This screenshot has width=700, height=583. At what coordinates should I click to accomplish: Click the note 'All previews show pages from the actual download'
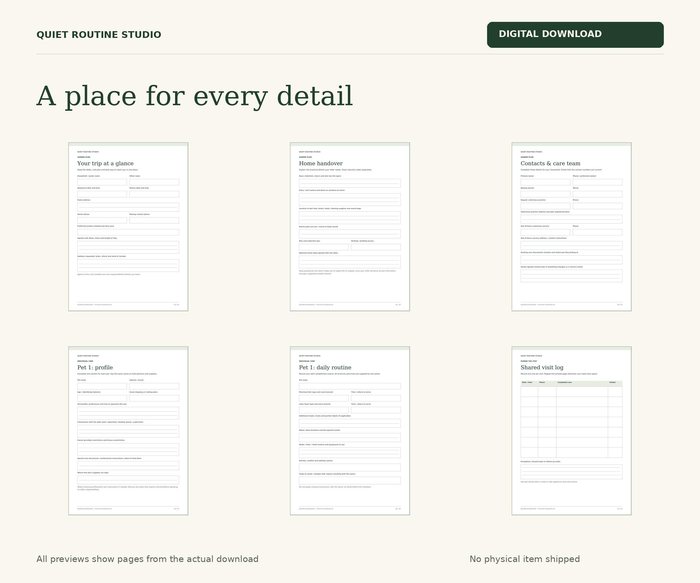(x=147, y=559)
